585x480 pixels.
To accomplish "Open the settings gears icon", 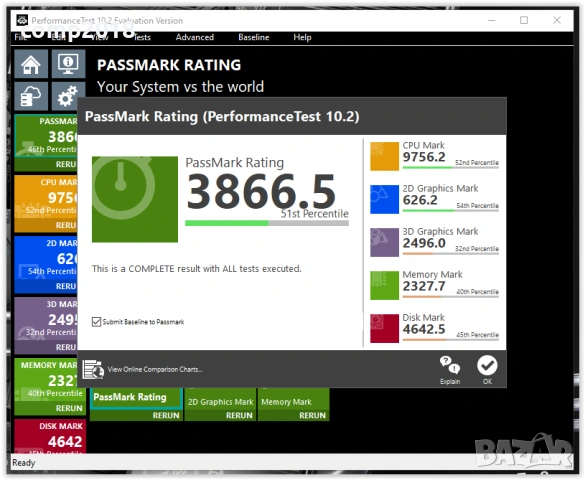I will pos(68,96).
